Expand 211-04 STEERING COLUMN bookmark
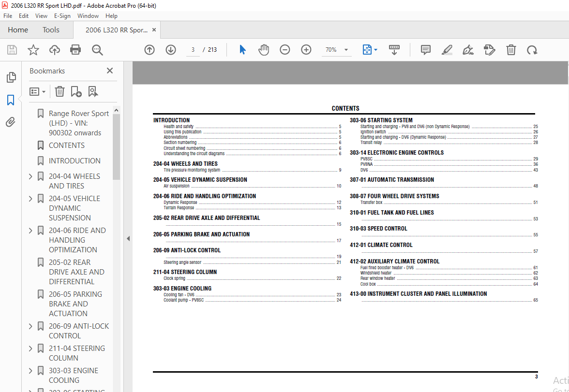The height and width of the screenshot is (392, 569). click(30, 348)
